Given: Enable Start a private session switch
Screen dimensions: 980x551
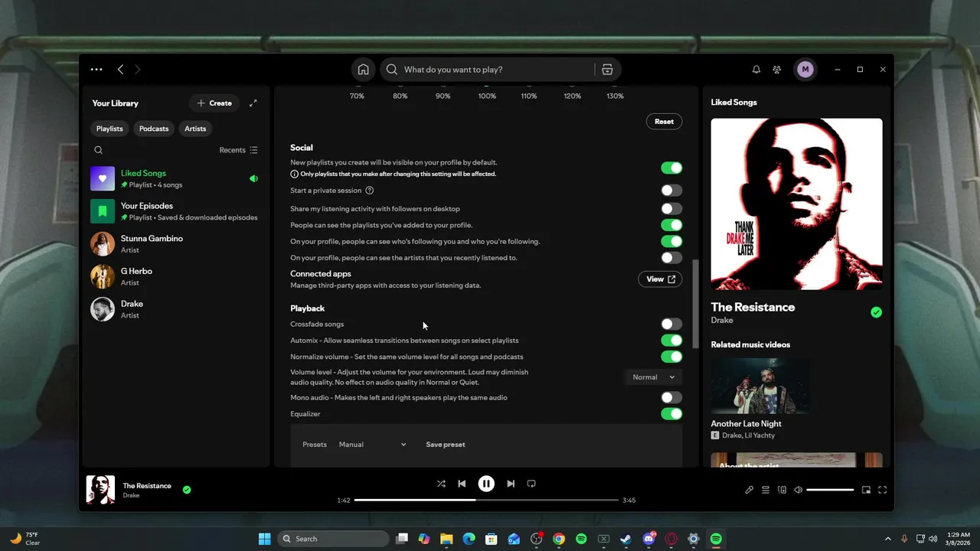Looking at the screenshot, I should [671, 191].
